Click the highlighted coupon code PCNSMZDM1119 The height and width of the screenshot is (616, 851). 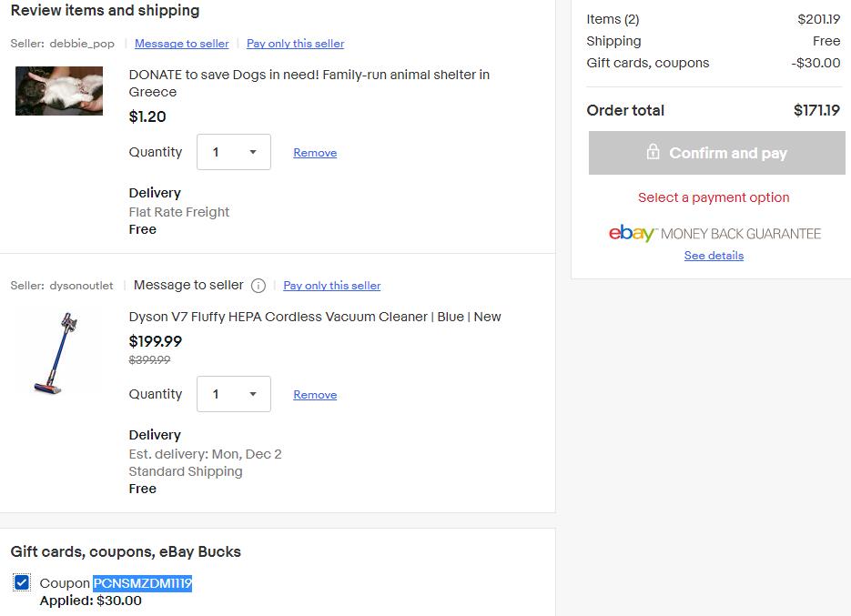tap(142, 583)
